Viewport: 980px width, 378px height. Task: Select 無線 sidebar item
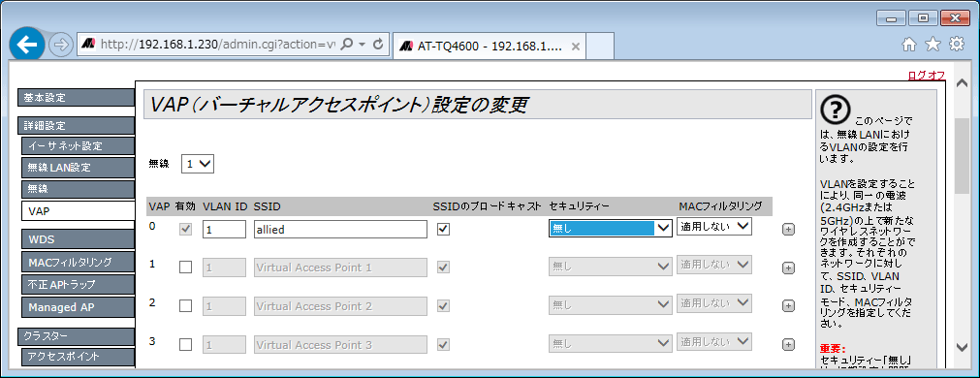(78, 189)
